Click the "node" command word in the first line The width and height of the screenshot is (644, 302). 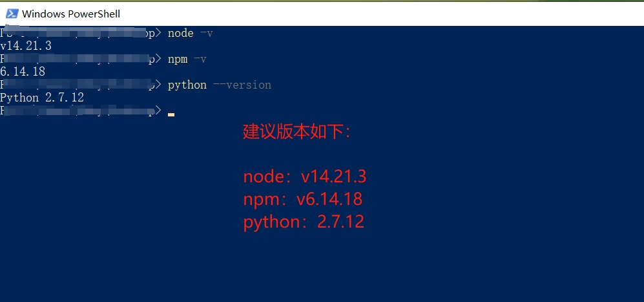pos(180,33)
